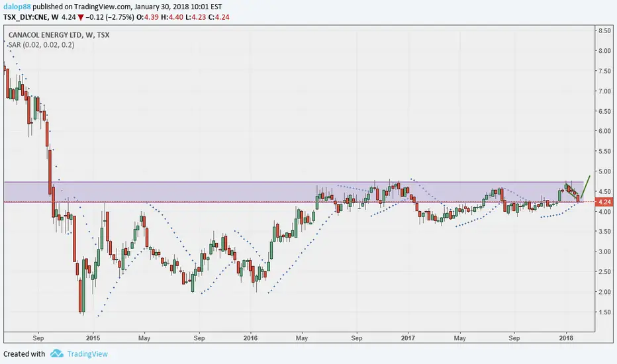Click the 8.00 price axis label
The width and height of the screenshot is (617, 364).
point(604,51)
